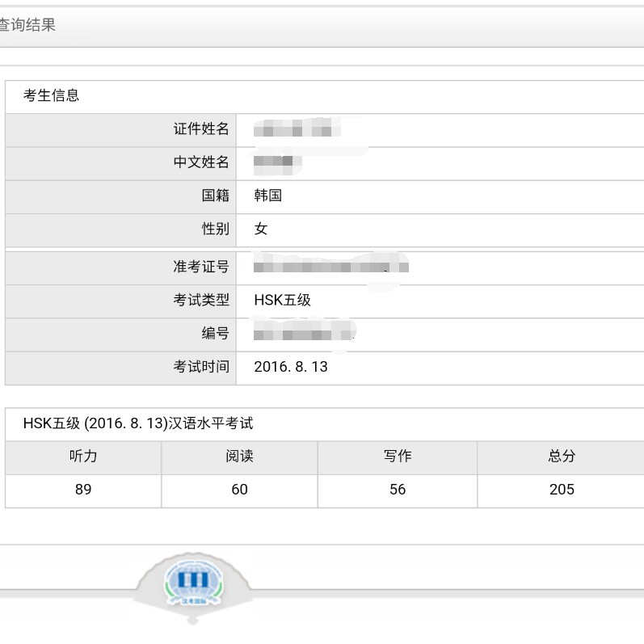Click the blurred 证件姓名 value
The image size is (644, 644).
[297, 129]
